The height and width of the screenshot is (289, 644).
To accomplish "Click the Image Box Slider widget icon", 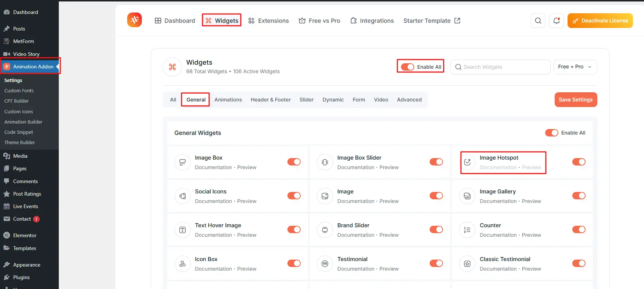I will [x=325, y=162].
